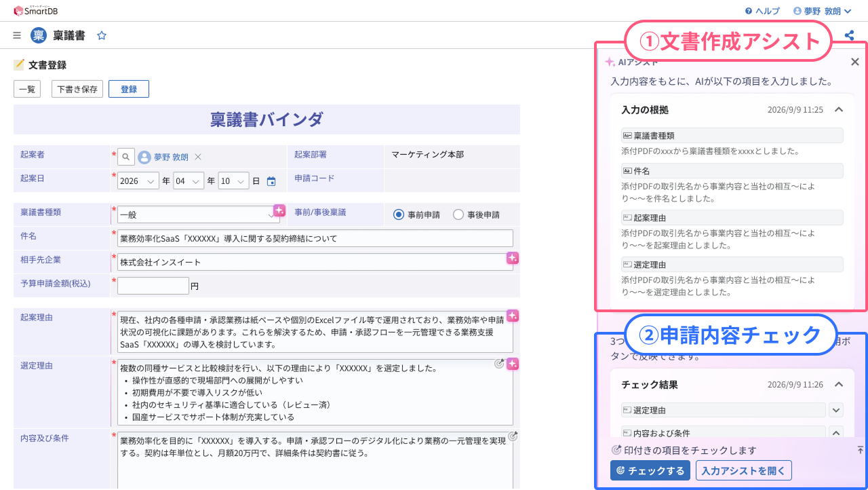Open the month dropdown showing 04

[x=189, y=181]
